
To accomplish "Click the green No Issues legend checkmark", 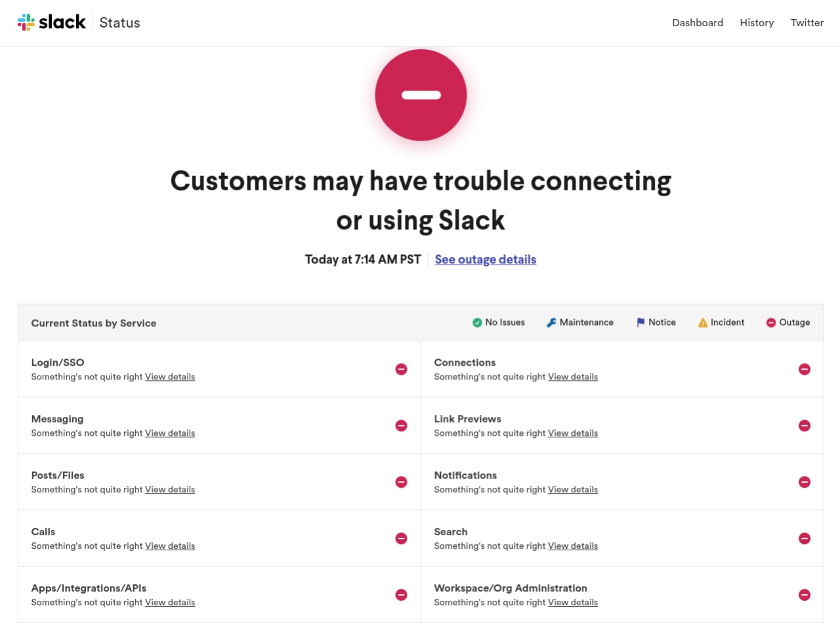I will coord(477,322).
